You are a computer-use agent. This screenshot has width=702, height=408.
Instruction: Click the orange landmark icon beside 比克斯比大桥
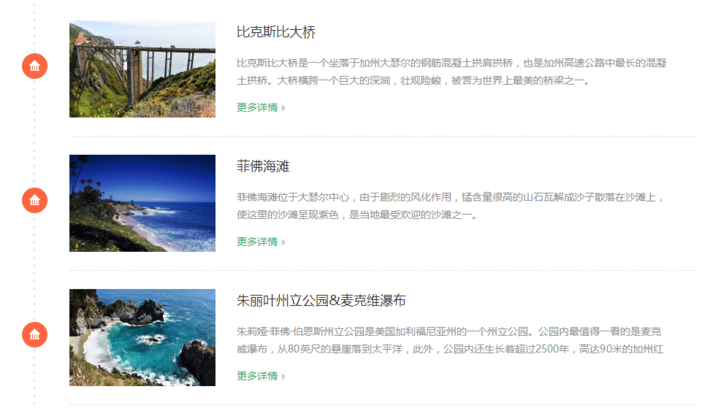click(x=34, y=66)
